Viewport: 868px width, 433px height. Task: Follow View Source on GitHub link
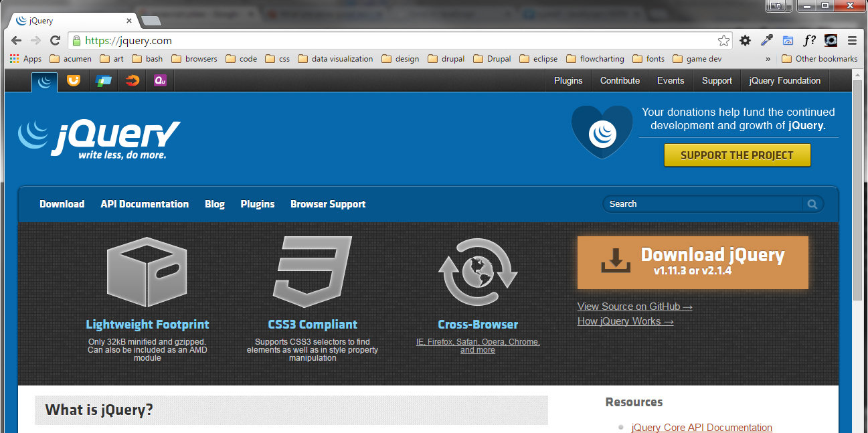pos(634,307)
